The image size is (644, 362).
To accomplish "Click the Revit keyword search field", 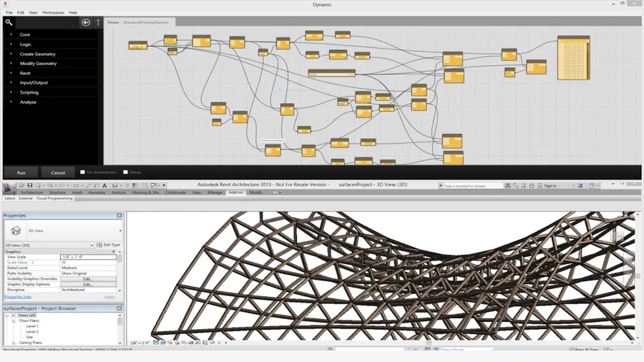I will [473, 186].
